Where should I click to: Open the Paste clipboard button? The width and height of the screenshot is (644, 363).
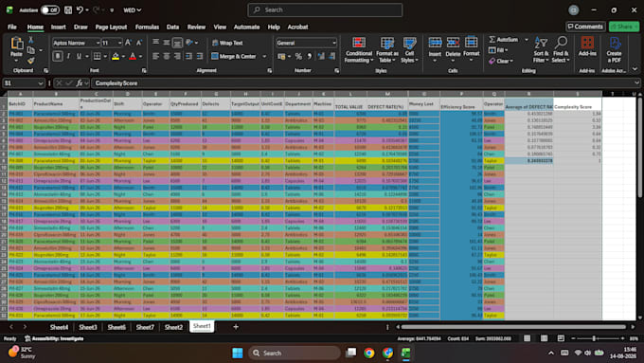16,48
